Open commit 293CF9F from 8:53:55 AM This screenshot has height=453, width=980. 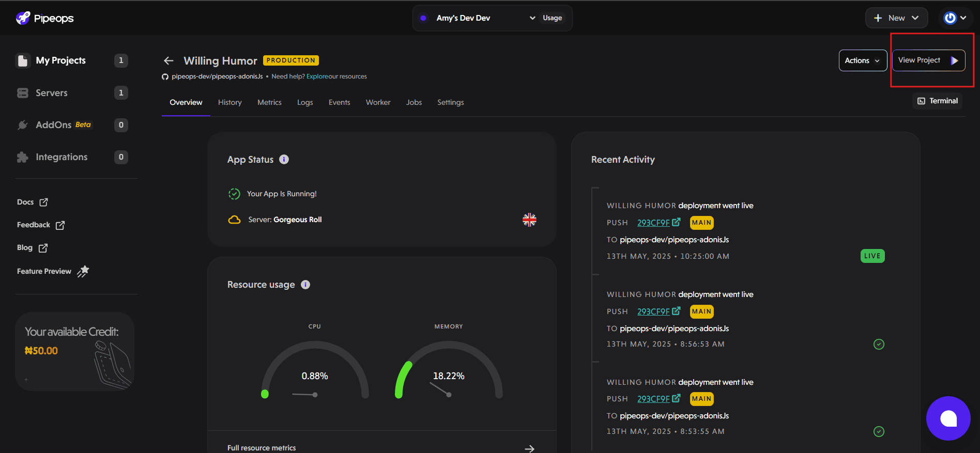click(653, 399)
